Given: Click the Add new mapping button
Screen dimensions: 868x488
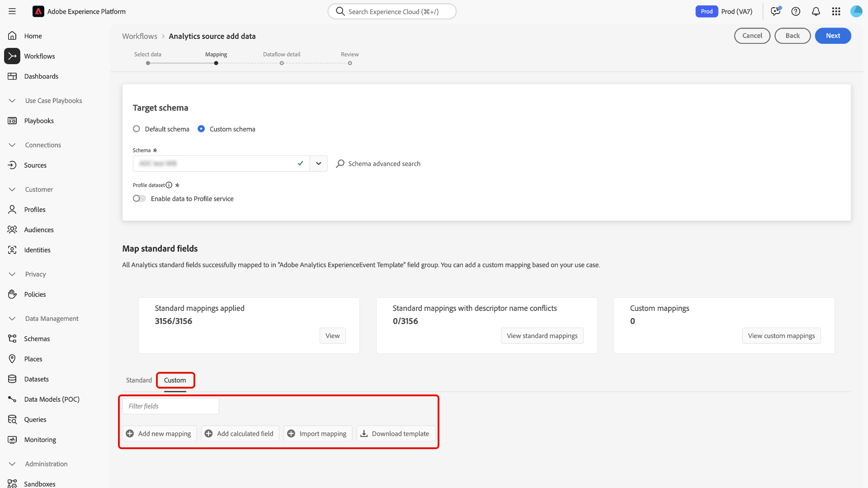Looking at the screenshot, I should tap(159, 433).
